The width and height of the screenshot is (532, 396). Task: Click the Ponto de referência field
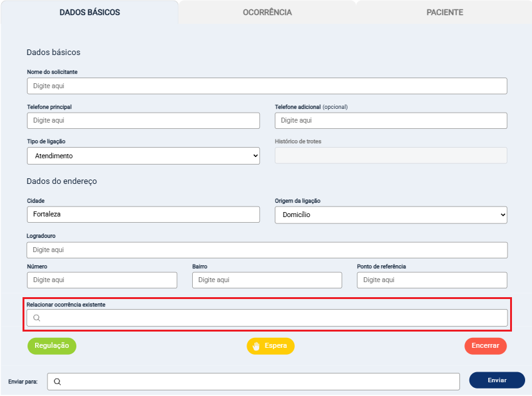tap(432, 280)
